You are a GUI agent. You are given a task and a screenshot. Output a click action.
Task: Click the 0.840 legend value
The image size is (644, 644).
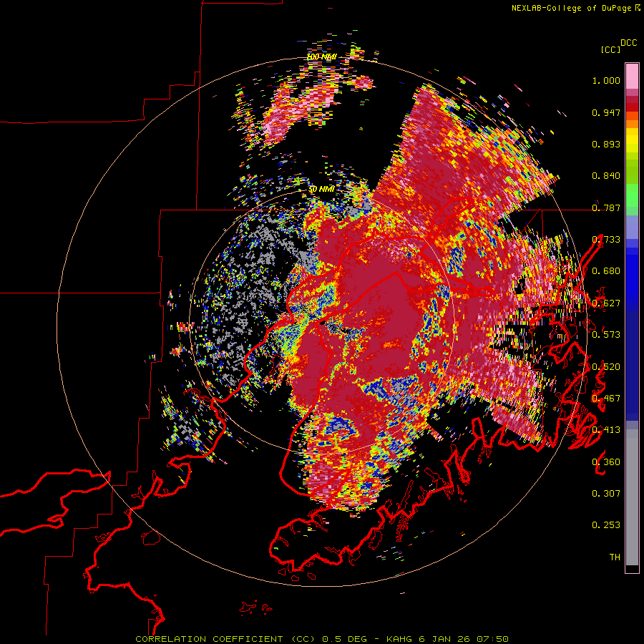tap(606, 176)
